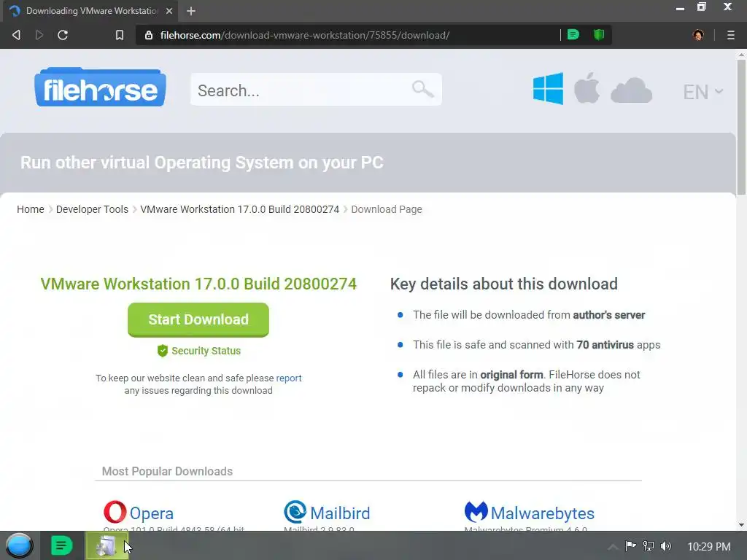
Task: Bookmark this page with the bookmark icon
Action: 120,35
